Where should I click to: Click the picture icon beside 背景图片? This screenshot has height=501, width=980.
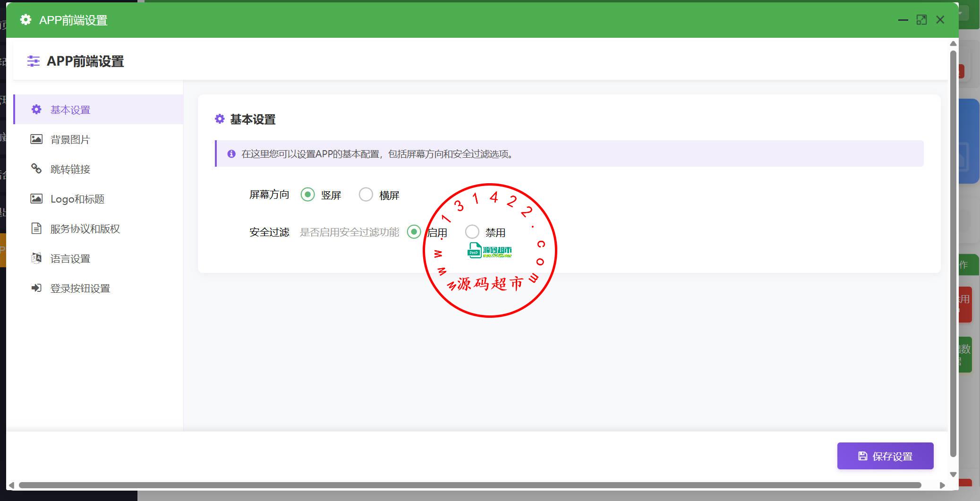36,139
